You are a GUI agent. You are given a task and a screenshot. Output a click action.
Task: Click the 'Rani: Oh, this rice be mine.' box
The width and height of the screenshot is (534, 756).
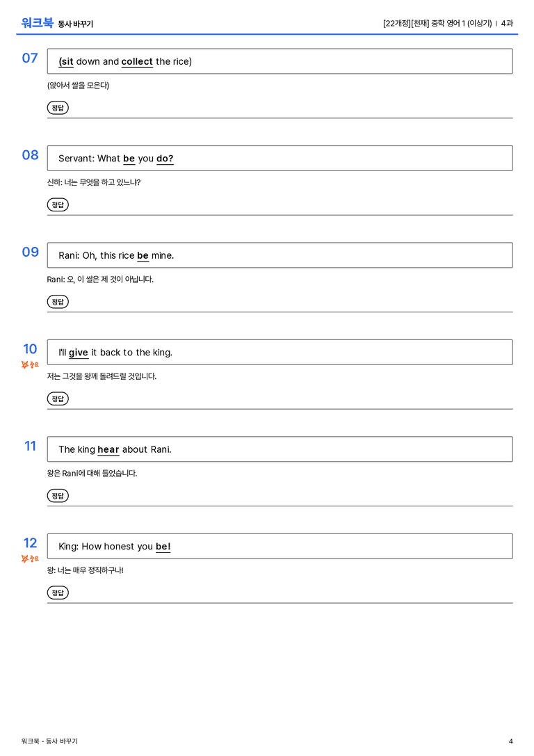click(280, 255)
